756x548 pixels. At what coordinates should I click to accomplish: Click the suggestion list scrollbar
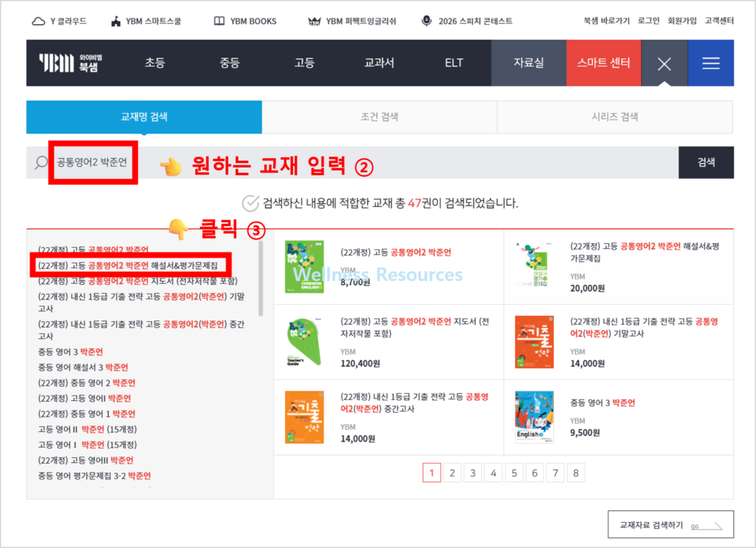pyautogui.click(x=261, y=278)
